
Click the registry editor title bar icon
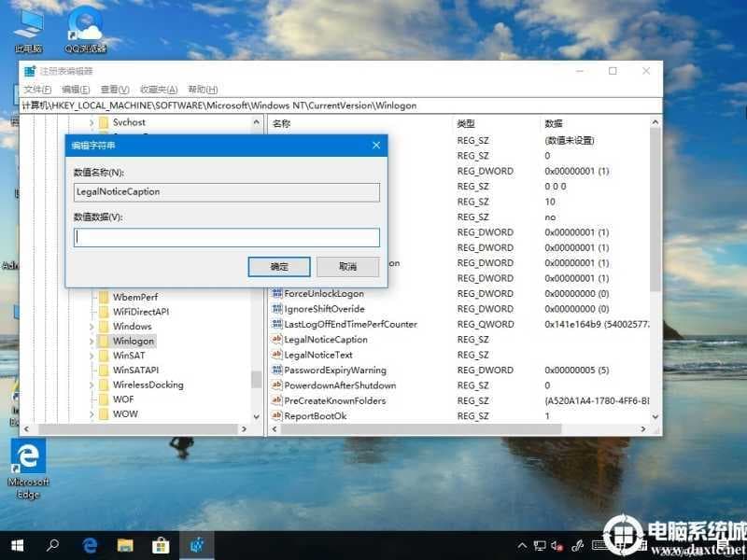tap(30, 72)
